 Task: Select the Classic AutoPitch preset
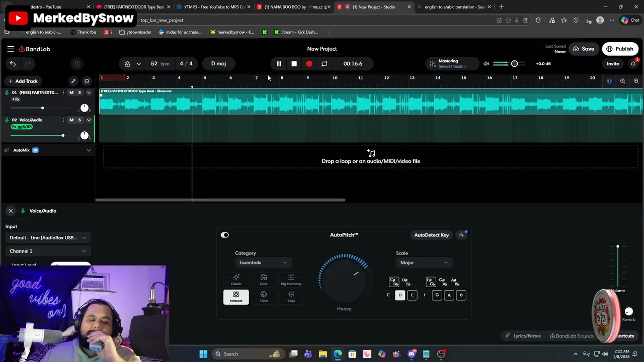tap(236, 280)
